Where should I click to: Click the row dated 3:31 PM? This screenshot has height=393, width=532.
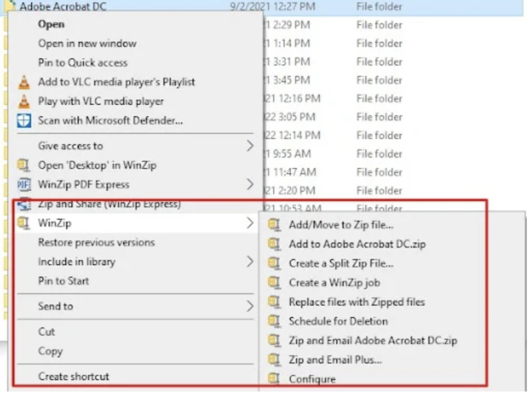coord(394,62)
